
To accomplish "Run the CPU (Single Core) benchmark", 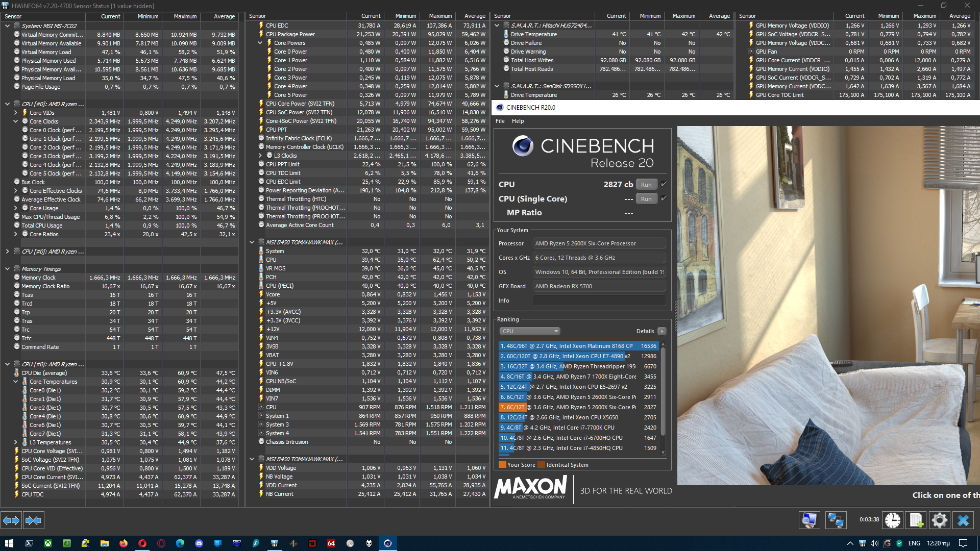I will tap(646, 199).
